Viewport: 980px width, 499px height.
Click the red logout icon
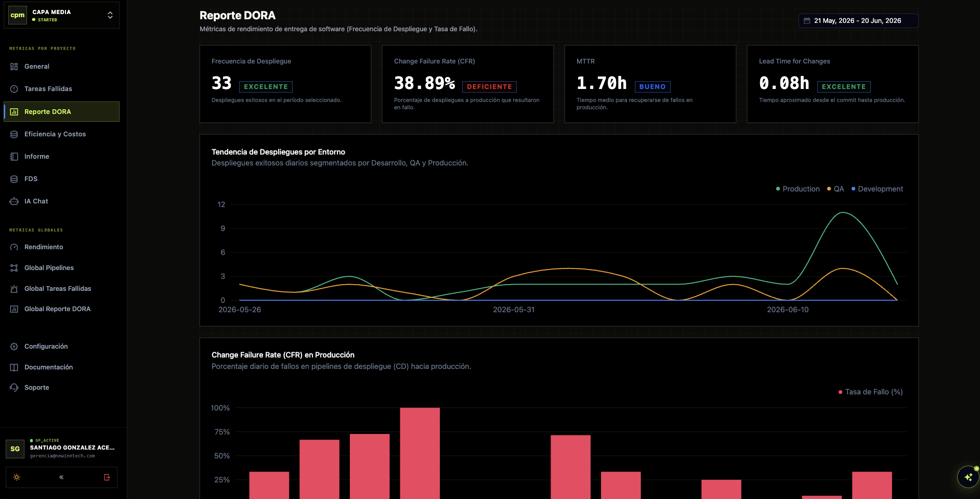[107, 477]
